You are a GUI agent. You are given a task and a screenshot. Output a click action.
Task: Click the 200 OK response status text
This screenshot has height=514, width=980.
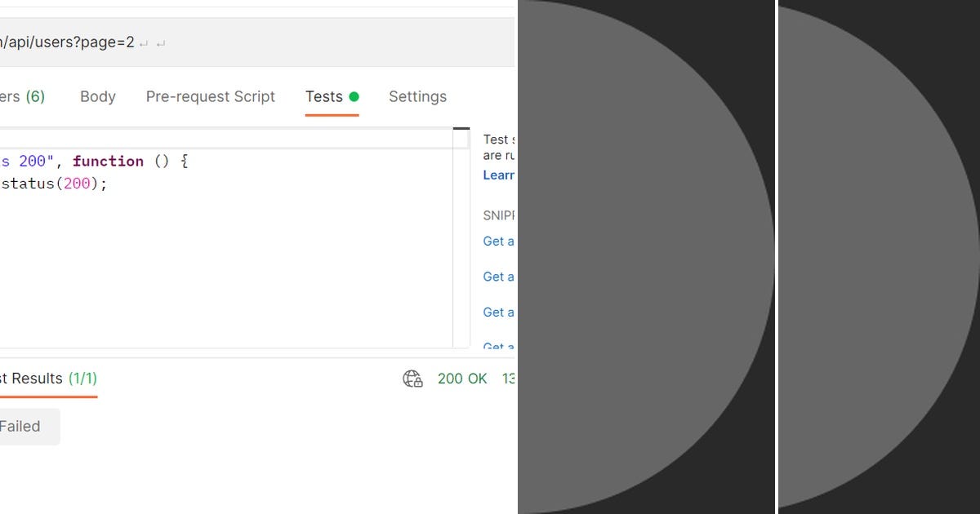click(462, 379)
